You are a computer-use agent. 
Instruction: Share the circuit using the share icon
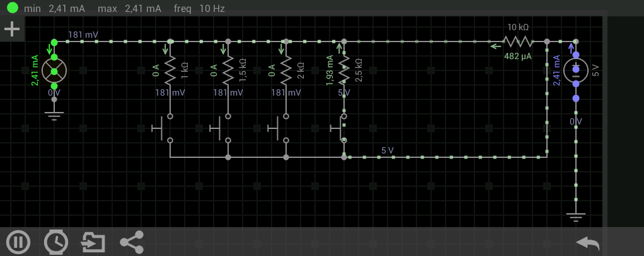click(x=132, y=242)
